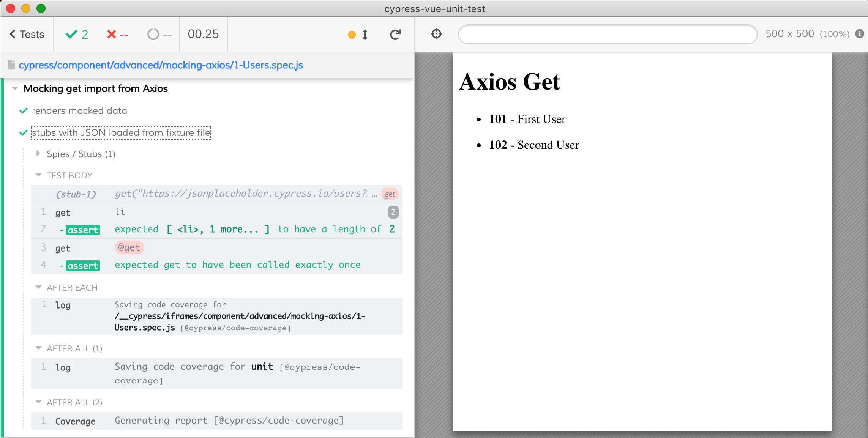Click the @get alias command row
The height and width of the screenshot is (438, 868).
coord(217,248)
